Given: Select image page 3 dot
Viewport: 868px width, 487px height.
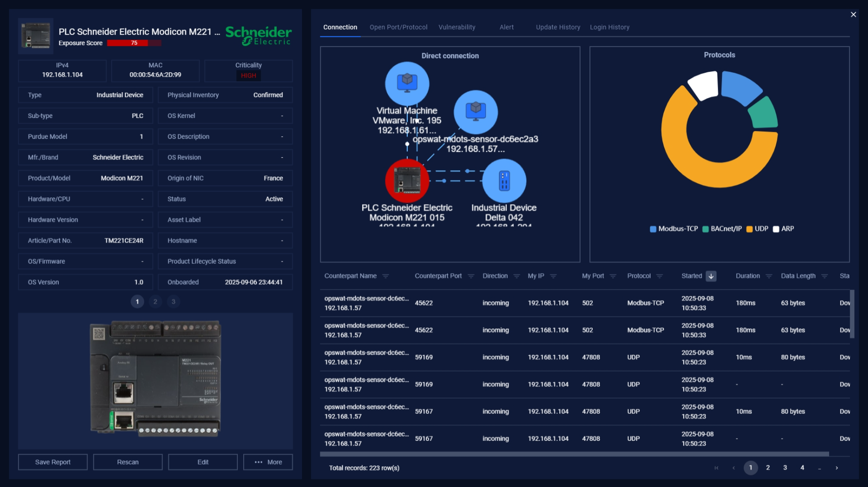Looking at the screenshot, I should [x=173, y=301].
